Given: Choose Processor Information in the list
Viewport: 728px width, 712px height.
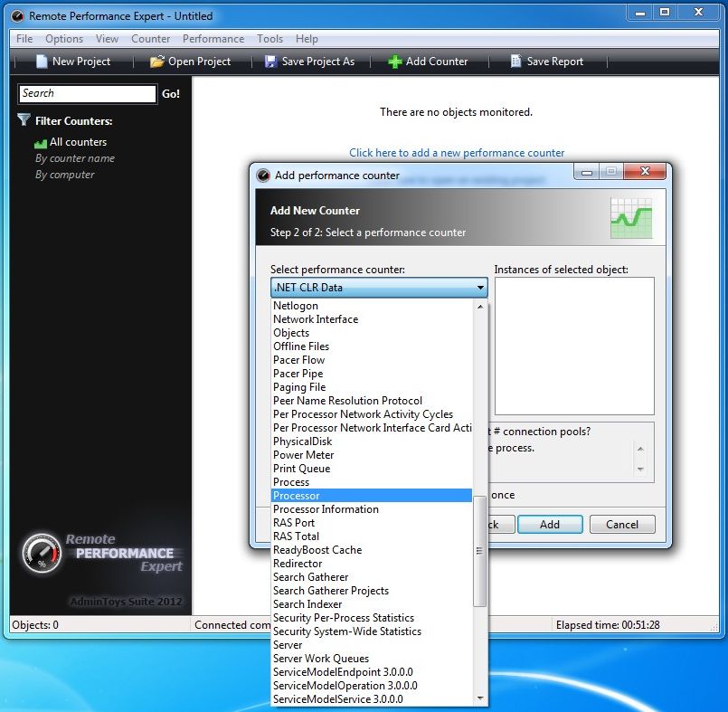Looking at the screenshot, I should click(372, 509).
